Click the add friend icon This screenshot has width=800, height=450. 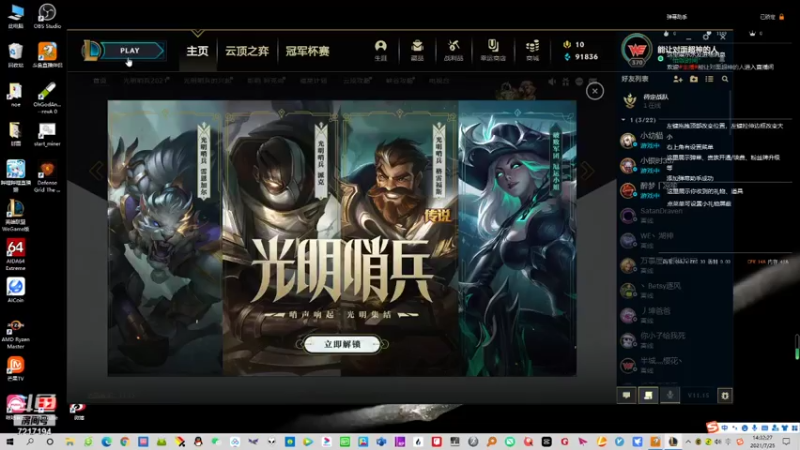coord(678,79)
